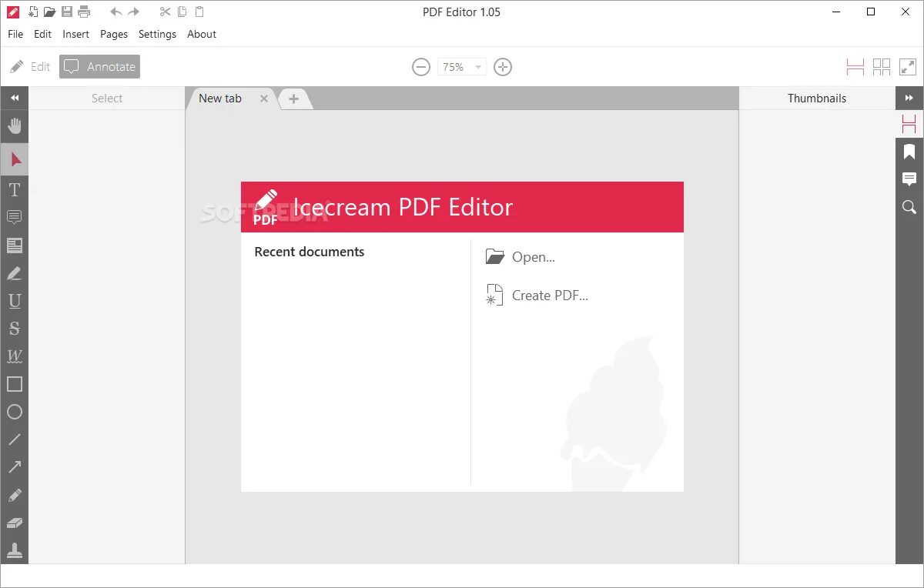Choose the Eraser tool
Image resolution: width=924 pixels, height=588 pixels.
pos(14,523)
